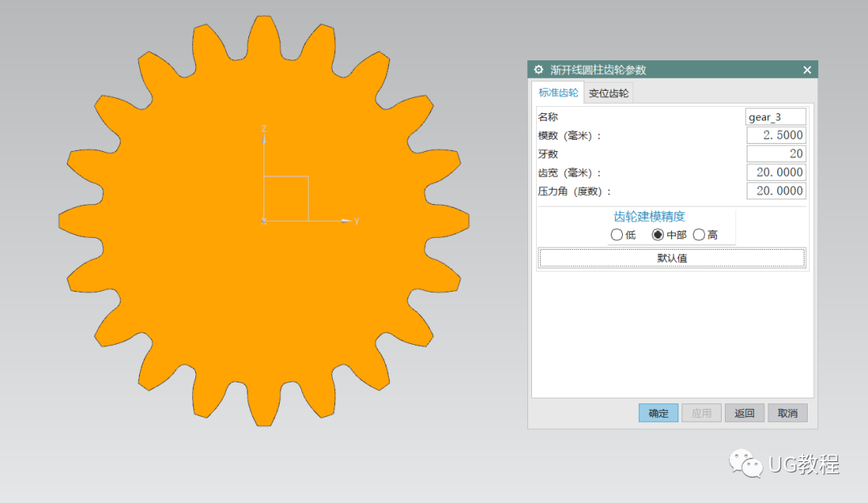Select the 中部 precision radio button
This screenshot has width=868, height=503.
coord(657,235)
